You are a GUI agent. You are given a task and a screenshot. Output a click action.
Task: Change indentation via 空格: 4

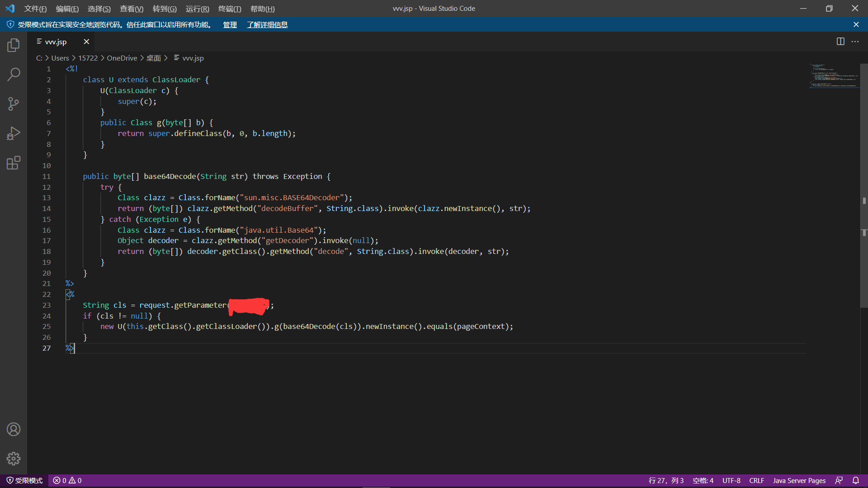click(703, 480)
